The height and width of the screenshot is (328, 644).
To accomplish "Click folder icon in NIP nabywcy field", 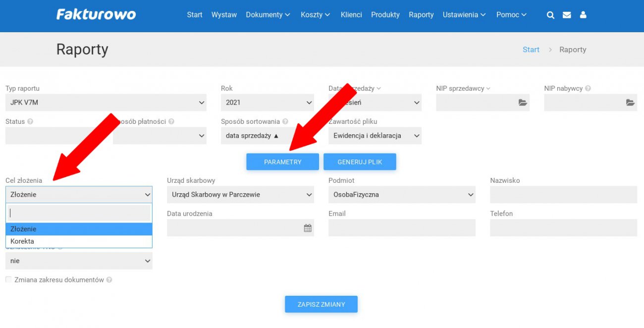I will 630,103.
